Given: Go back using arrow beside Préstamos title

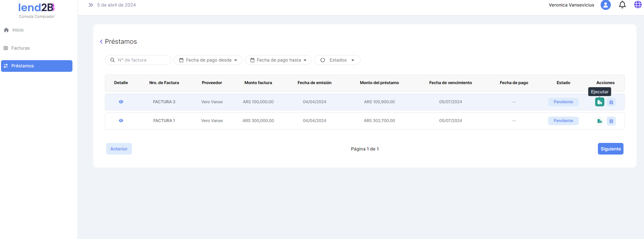Looking at the screenshot, I should coord(101,41).
